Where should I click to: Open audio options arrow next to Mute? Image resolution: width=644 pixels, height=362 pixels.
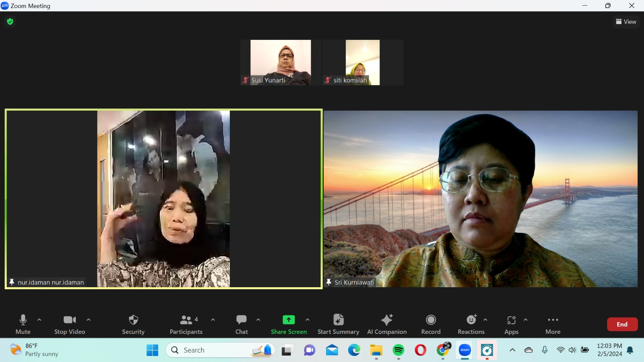(x=39, y=320)
